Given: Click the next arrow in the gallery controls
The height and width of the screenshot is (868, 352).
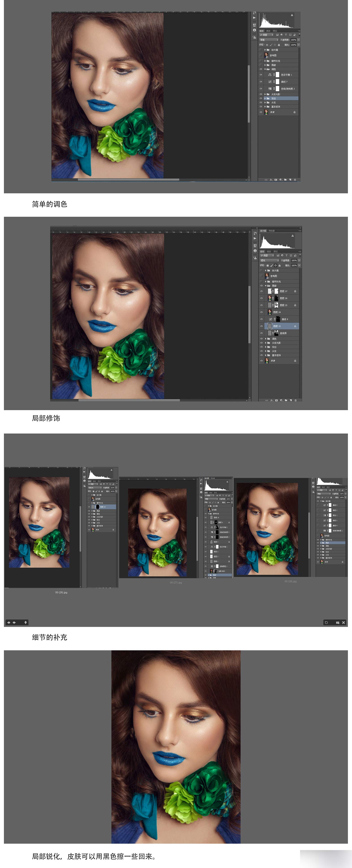Looking at the screenshot, I should (14, 622).
